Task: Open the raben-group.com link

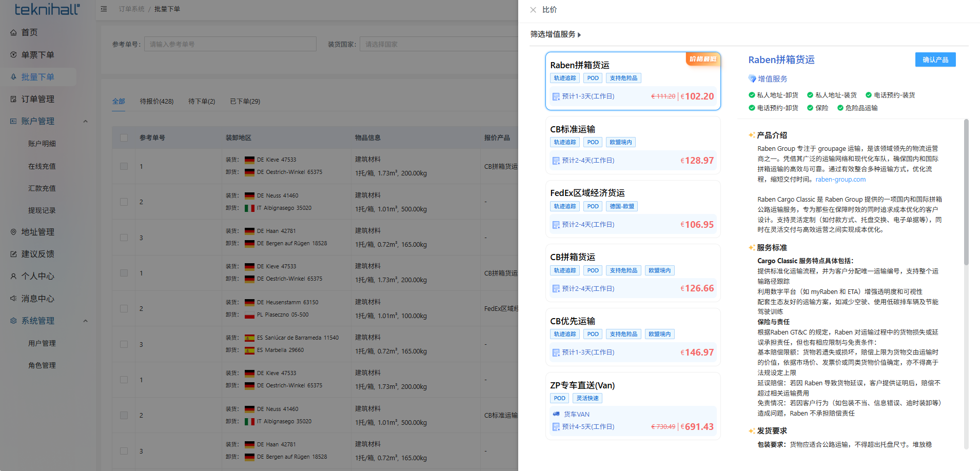Action: (840, 179)
